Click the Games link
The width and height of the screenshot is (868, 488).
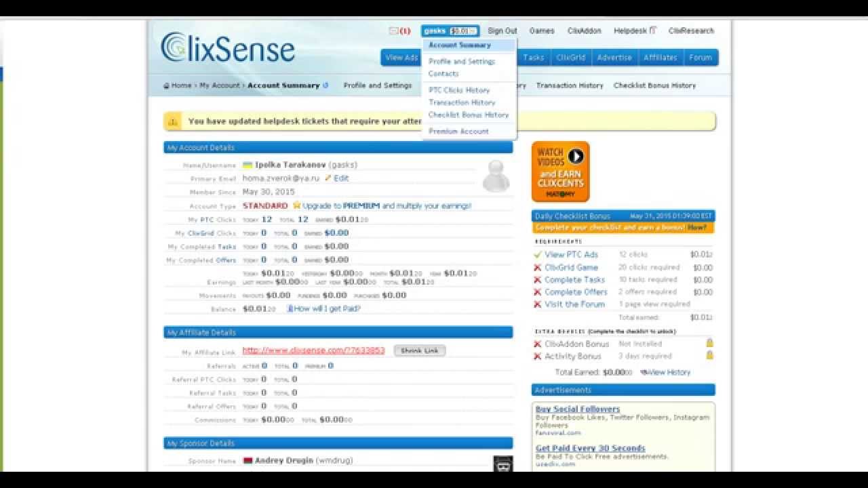point(542,31)
